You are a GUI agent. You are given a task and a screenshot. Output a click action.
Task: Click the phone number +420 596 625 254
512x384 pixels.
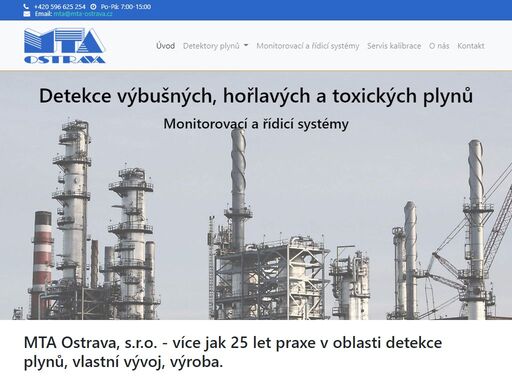point(60,7)
